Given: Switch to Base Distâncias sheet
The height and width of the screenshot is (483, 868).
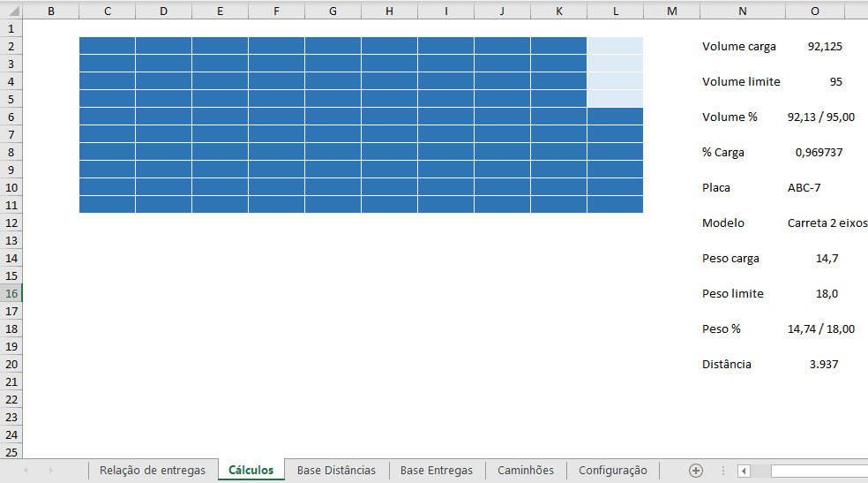Looking at the screenshot, I should point(336,471).
